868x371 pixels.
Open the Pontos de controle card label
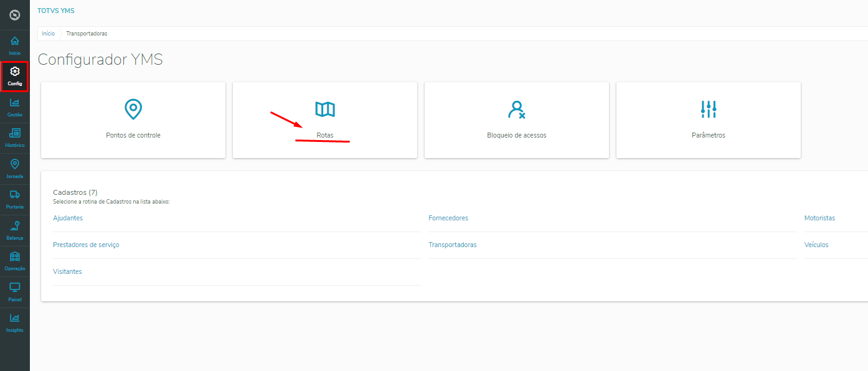coord(133,135)
